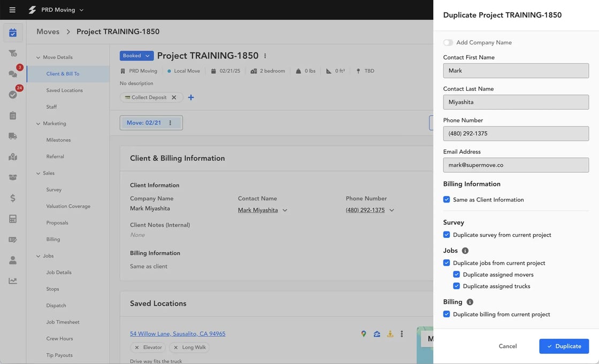Select Job Timesheet in sidebar

(63, 322)
